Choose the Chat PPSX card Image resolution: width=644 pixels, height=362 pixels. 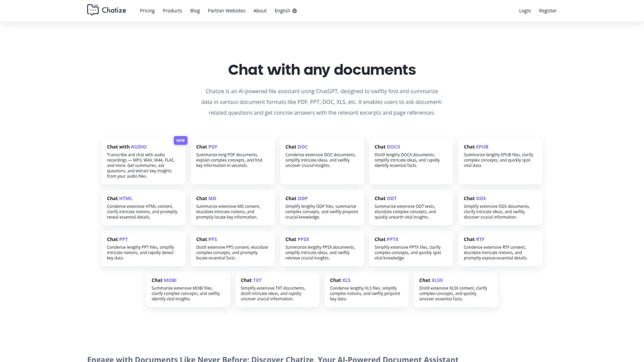(x=322, y=248)
